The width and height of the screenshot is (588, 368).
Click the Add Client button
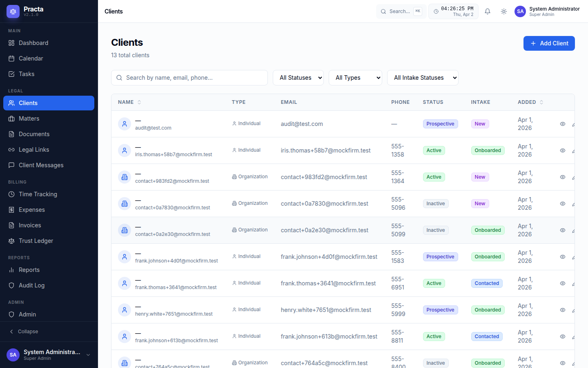pos(549,43)
